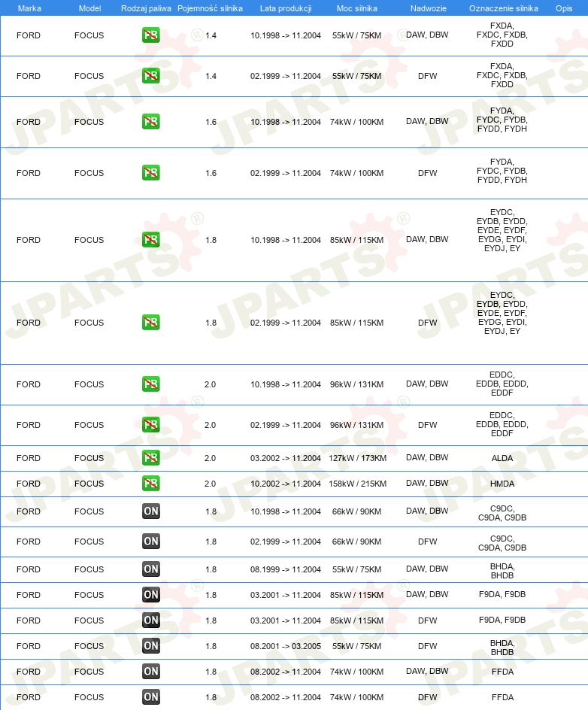Screen dimensions: 588x710
Task: Click FFDA code in the DFW row
Action: 502,697
